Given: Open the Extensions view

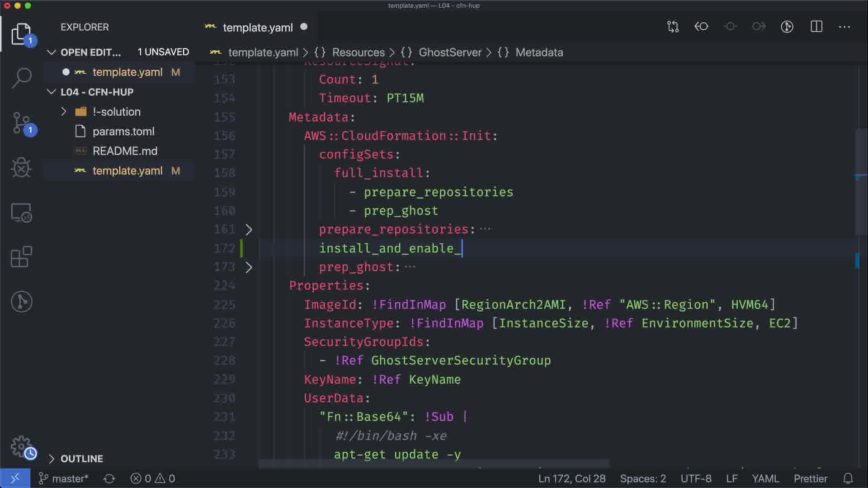Looking at the screenshot, I should (x=21, y=257).
